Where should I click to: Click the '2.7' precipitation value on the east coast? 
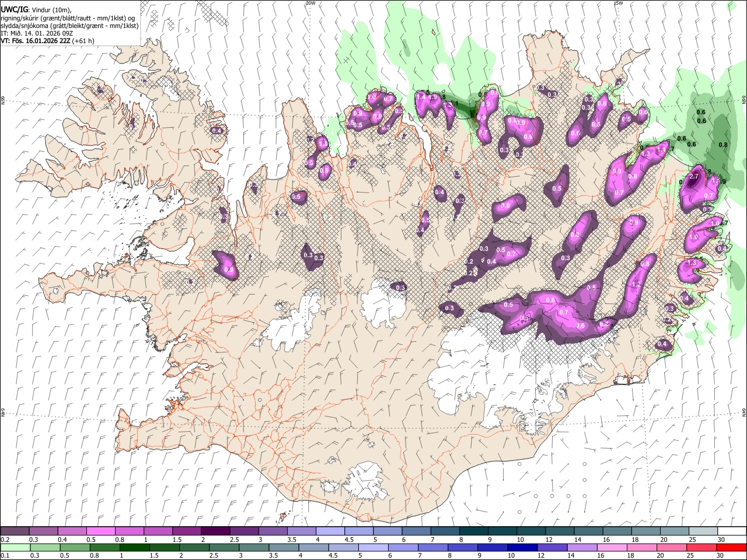point(694,176)
